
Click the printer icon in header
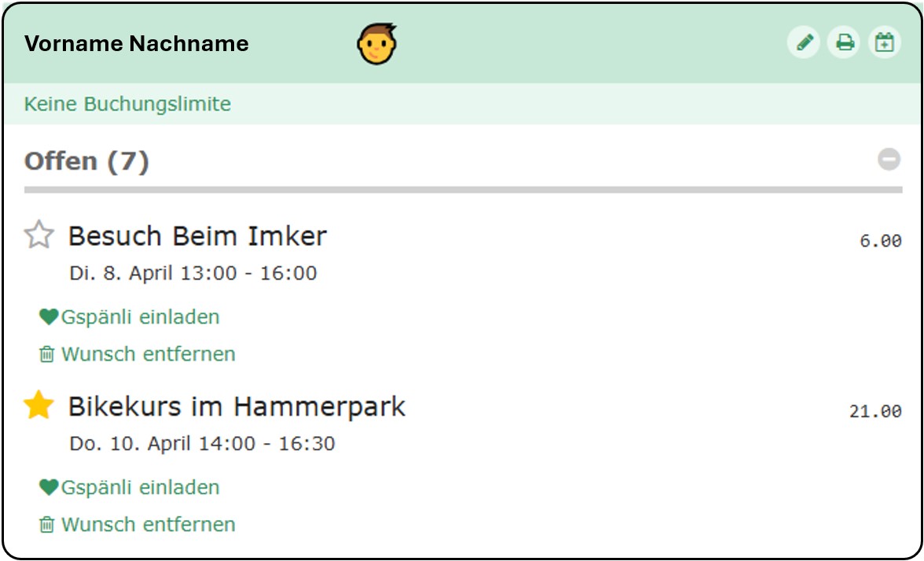click(845, 42)
